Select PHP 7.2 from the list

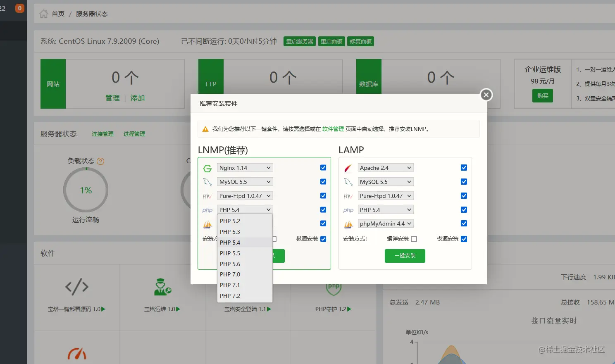pyautogui.click(x=245, y=296)
